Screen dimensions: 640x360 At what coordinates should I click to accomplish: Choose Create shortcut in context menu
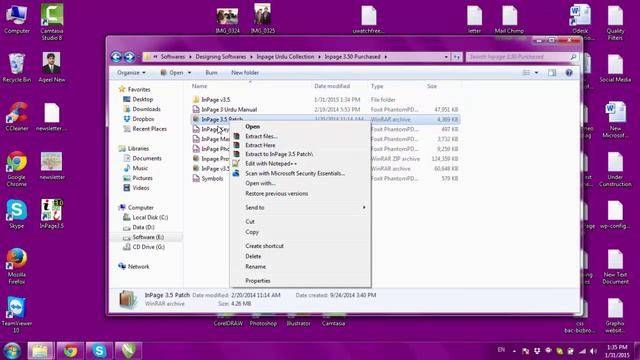[x=300, y=246]
